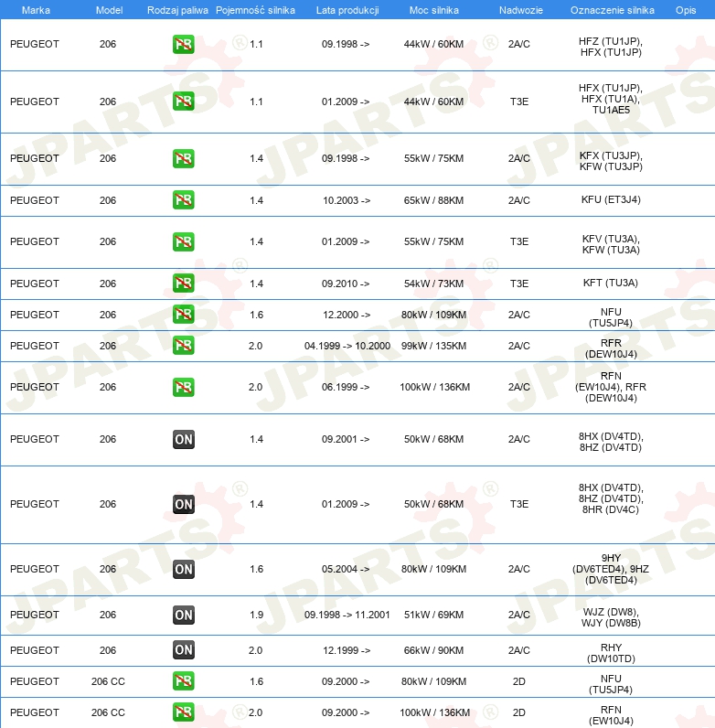Viewport: 715px width, 728px height.
Task: Select the KFX (TU3JP), KFW (TU3JP) cell
Action: point(611,161)
